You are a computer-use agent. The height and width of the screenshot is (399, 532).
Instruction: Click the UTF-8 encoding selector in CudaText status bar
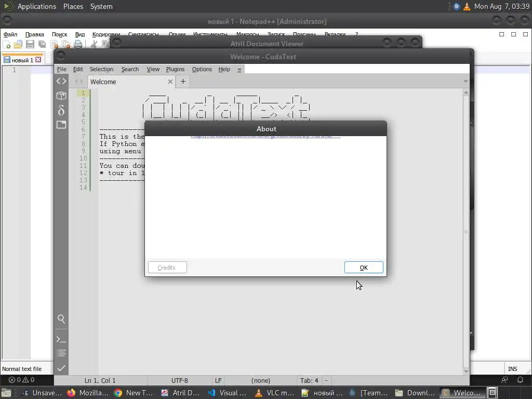coord(179,381)
